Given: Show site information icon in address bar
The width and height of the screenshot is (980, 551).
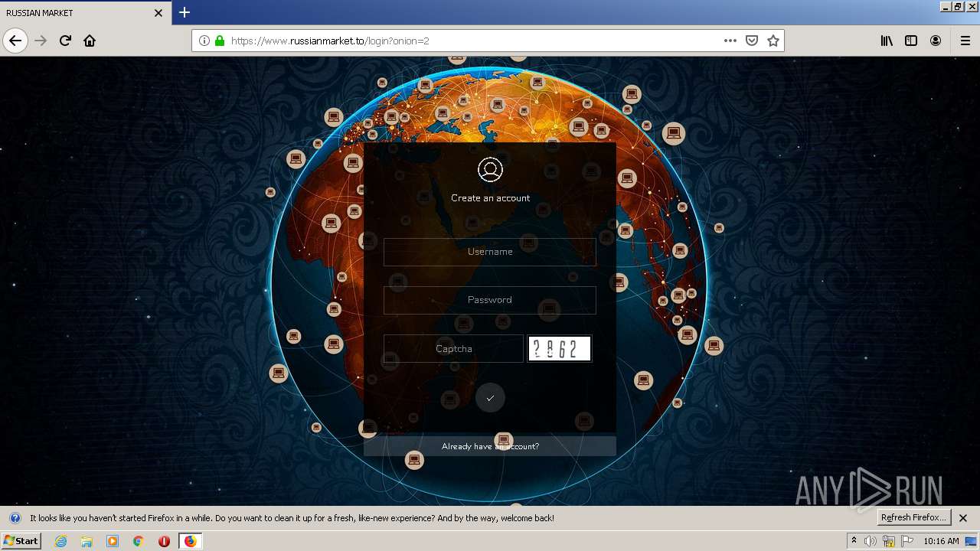Looking at the screenshot, I should coord(204,41).
